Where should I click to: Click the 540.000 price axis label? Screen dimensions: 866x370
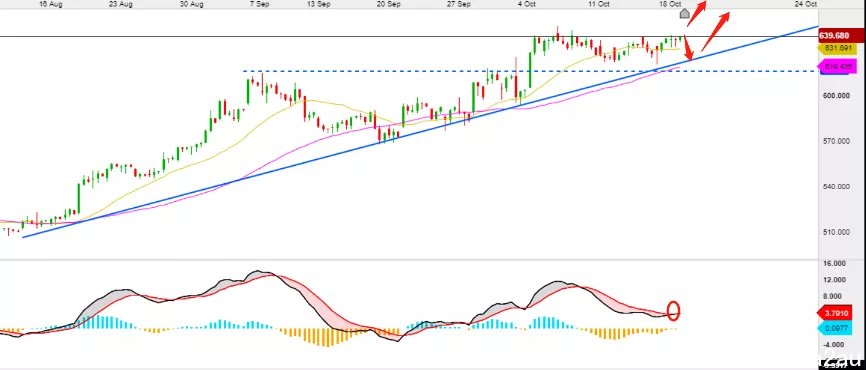click(836, 187)
